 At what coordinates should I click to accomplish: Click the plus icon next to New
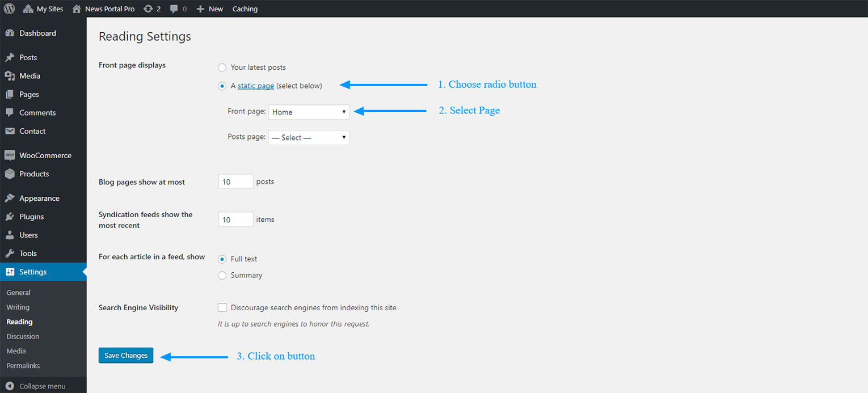pos(200,9)
